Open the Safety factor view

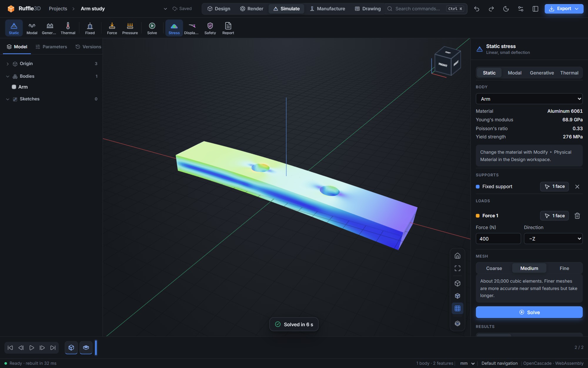[x=210, y=28]
